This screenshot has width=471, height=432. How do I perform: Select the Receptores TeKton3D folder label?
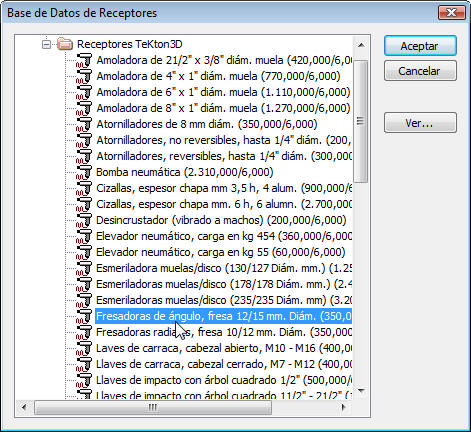[130, 44]
